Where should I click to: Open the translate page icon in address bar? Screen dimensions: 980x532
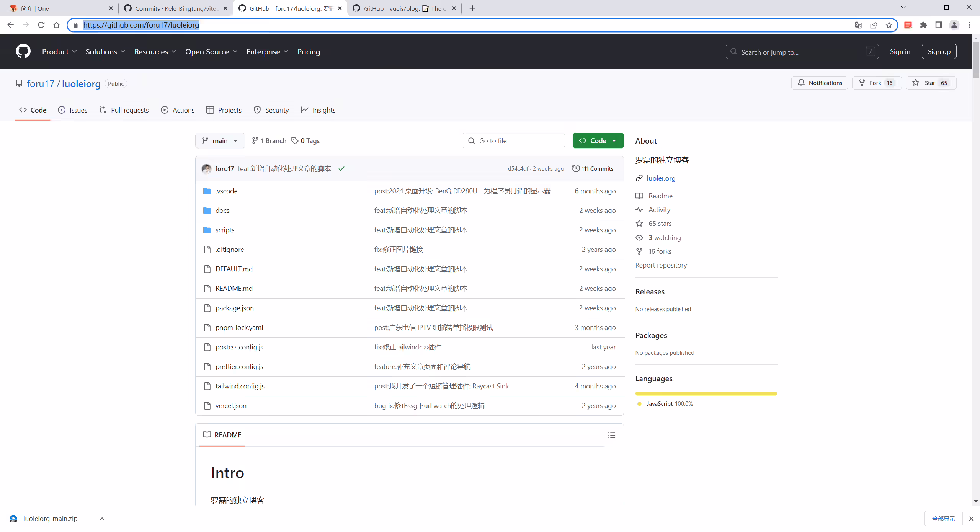click(x=858, y=25)
